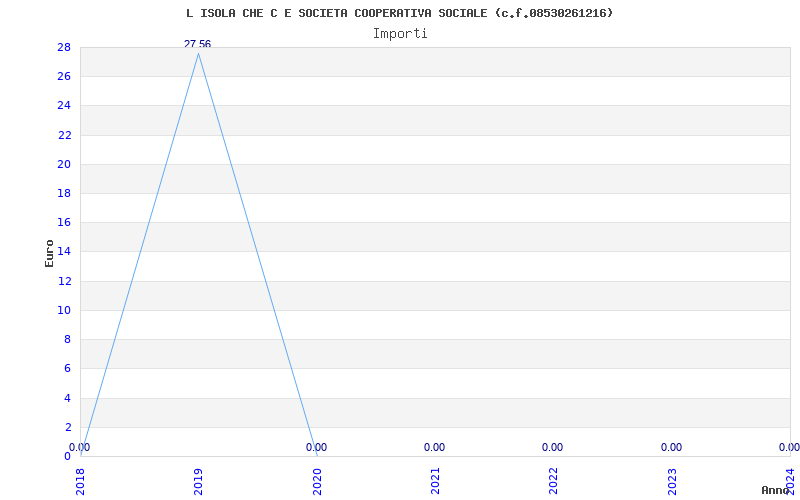
Task: Click the 26 tick on the Euro axis
Action: click(64, 77)
